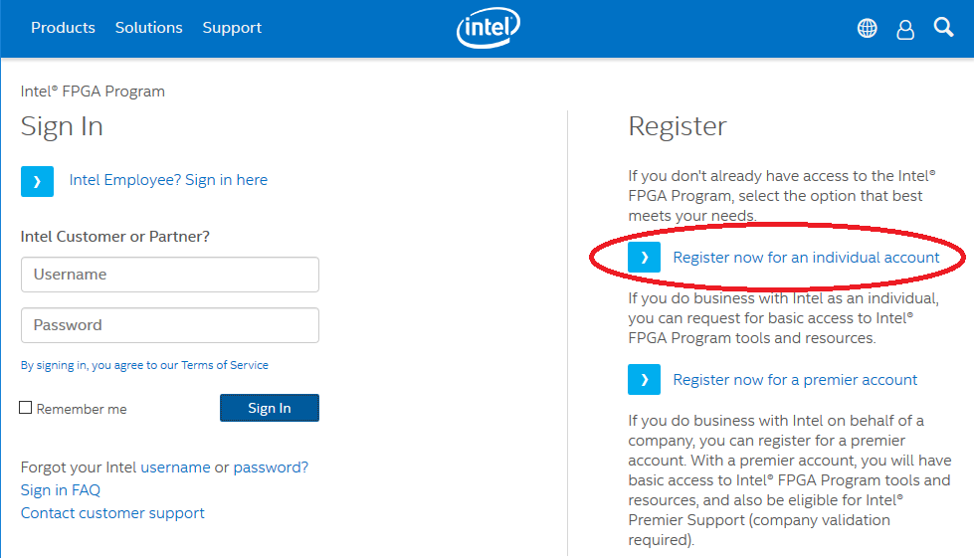Viewport: 974px width, 560px height.
Task: Click the forgot password? link
Action: [271, 467]
